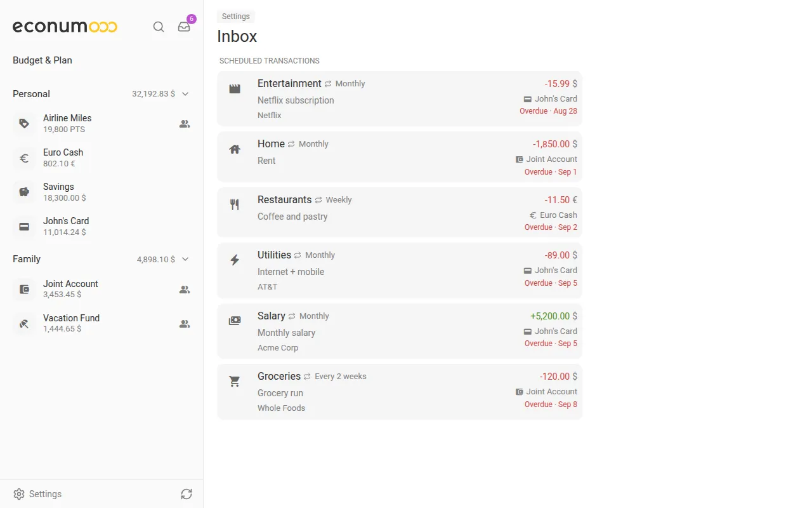Select the Family group header
This screenshot has width=812, height=508.
pos(101,259)
